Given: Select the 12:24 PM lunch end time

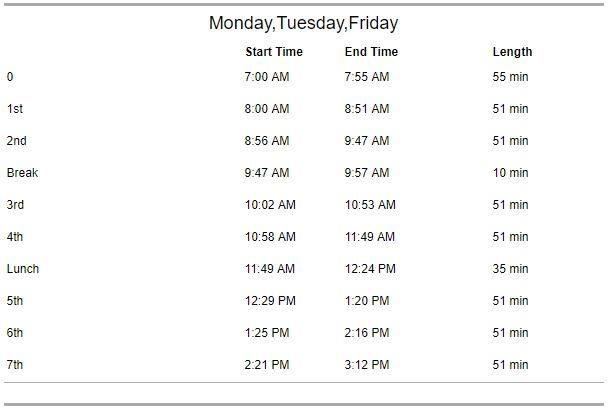Looking at the screenshot, I should (x=370, y=268).
